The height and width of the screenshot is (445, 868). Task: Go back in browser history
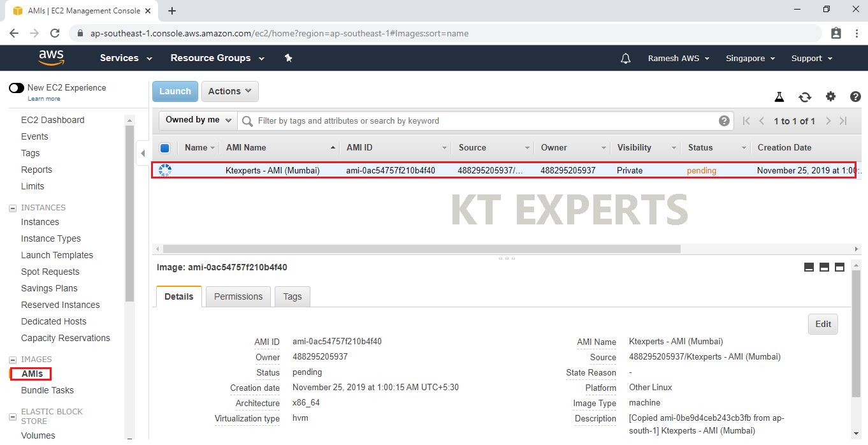point(14,33)
